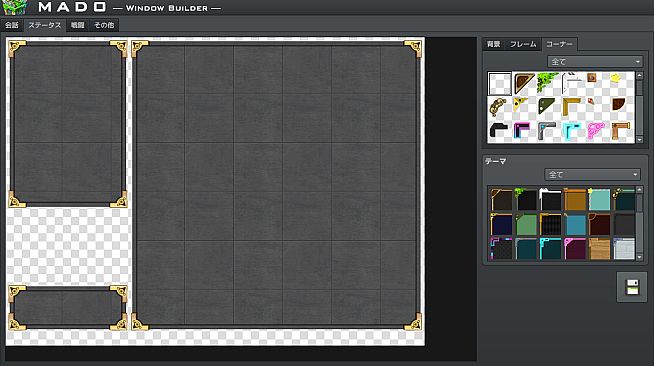Select the thin white line corner
The width and height of the screenshot is (654, 366).
[572, 83]
